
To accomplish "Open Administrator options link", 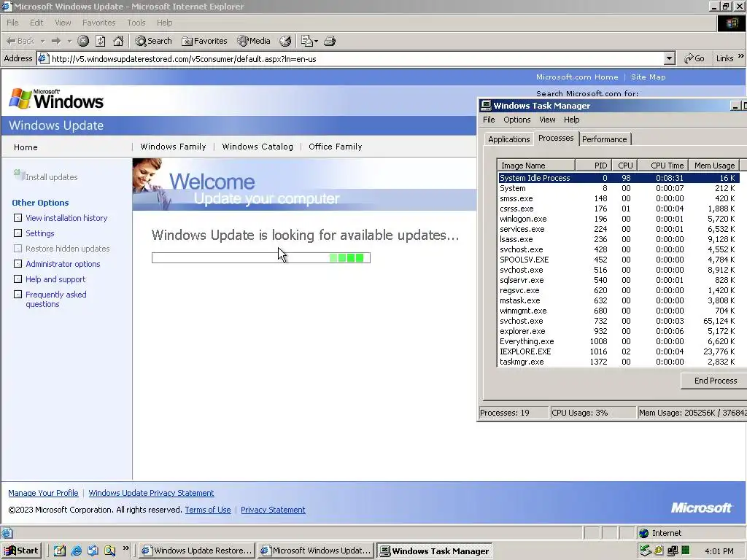I will pos(63,264).
